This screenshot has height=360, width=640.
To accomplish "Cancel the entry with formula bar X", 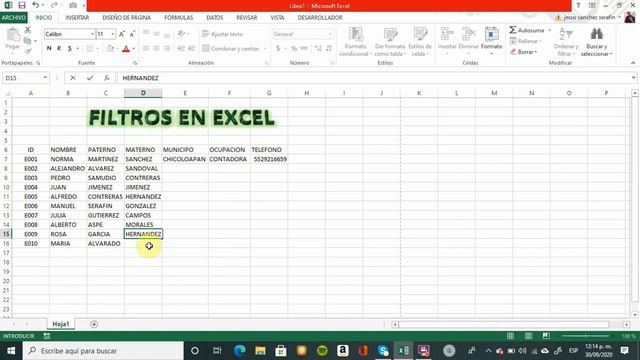I will (x=73, y=78).
